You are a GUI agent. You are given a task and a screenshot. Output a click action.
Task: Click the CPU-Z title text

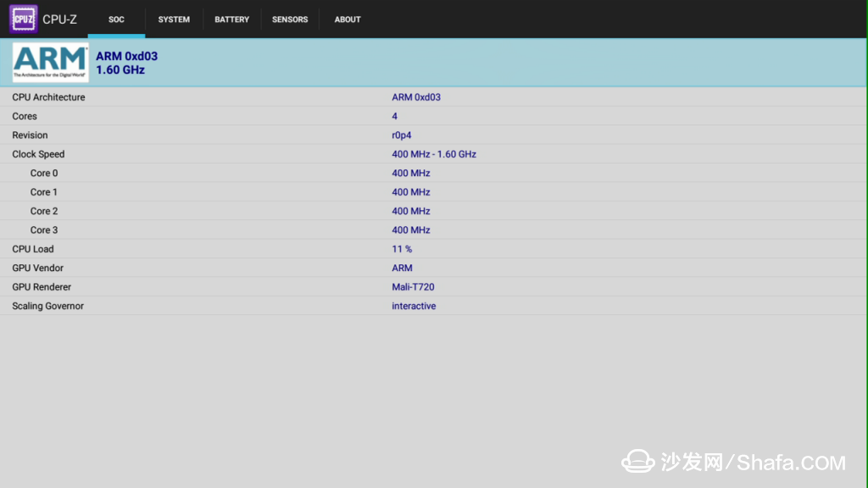coord(60,19)
